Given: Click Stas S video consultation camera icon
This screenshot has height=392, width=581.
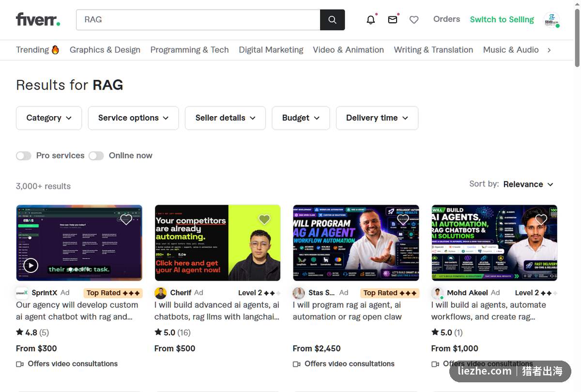Looking at the screenshot, I should coord(297,364).
